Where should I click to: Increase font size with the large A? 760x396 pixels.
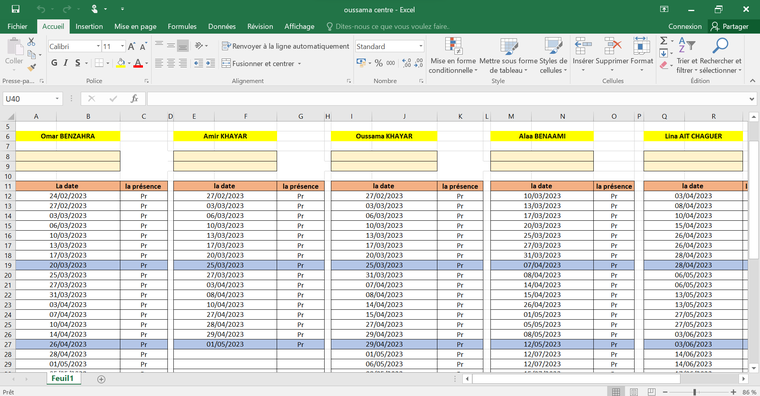(x=131, y=47)
